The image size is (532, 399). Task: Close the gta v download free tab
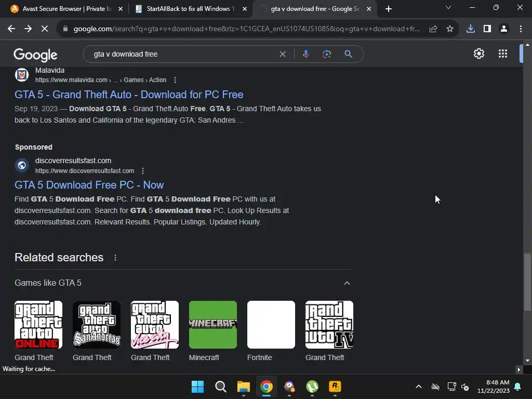(369, 9)
